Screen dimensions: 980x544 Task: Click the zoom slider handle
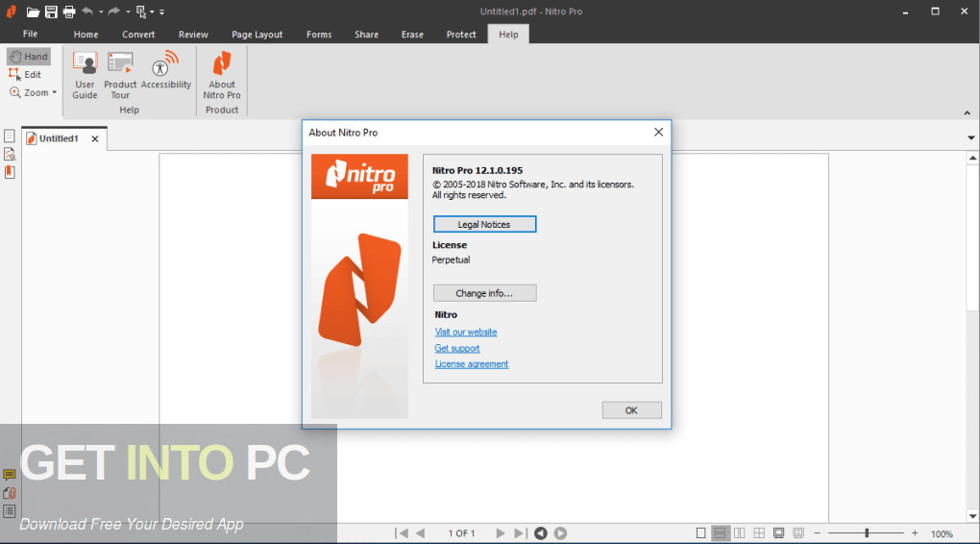[x=867, y=533]
